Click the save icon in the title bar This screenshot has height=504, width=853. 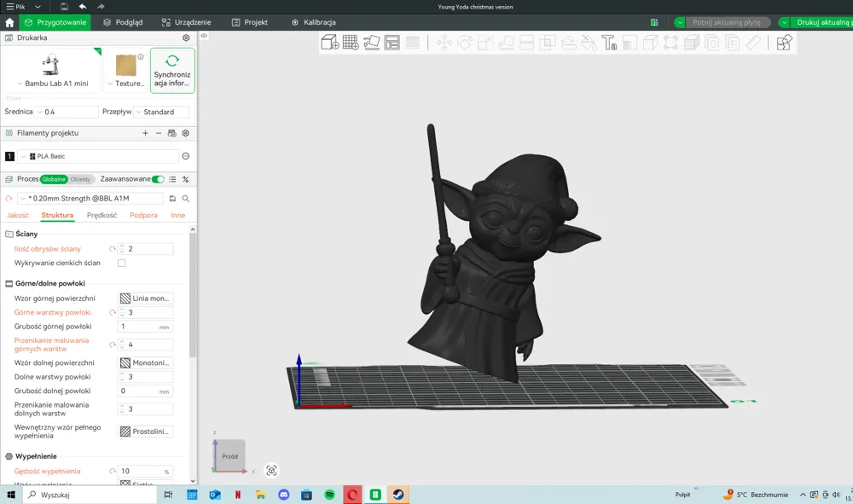coord(64,7)
